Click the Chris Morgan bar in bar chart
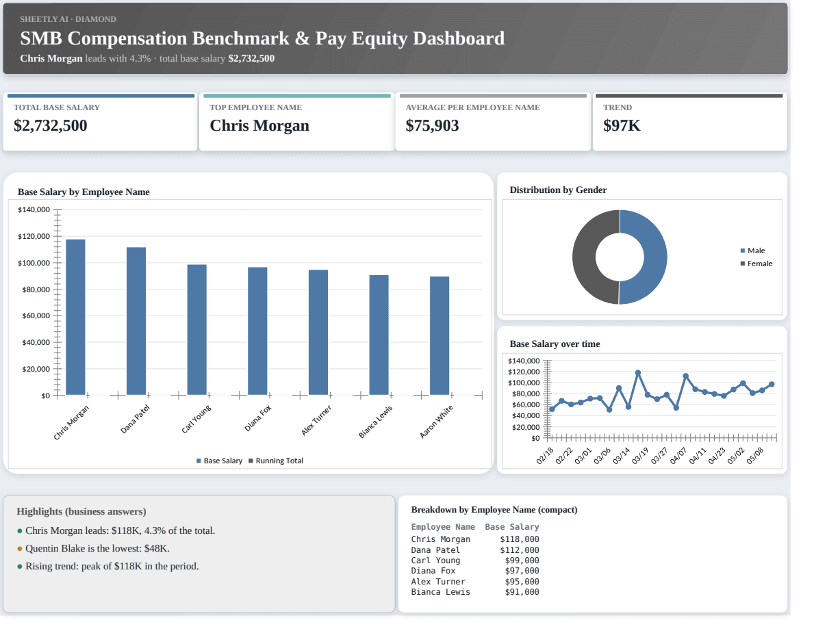 pyautogui.click(x=75, y=317)
